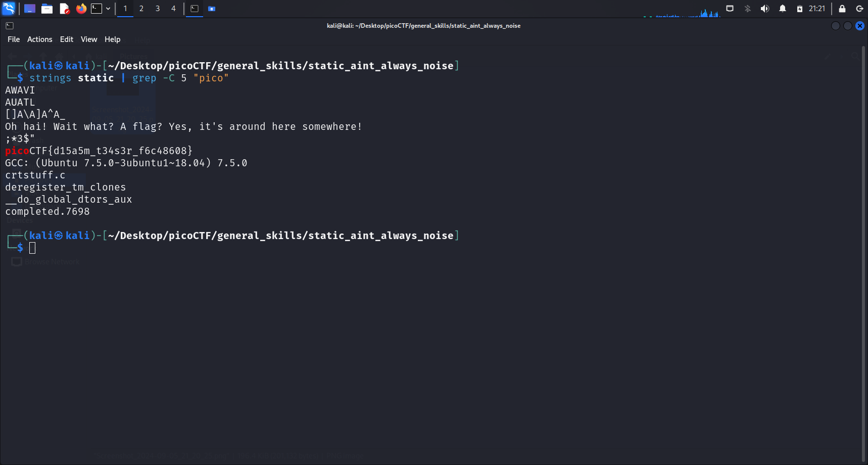Click the show desktop panel icon
Screen dimensions: 868x465
(x=30, y=9)
